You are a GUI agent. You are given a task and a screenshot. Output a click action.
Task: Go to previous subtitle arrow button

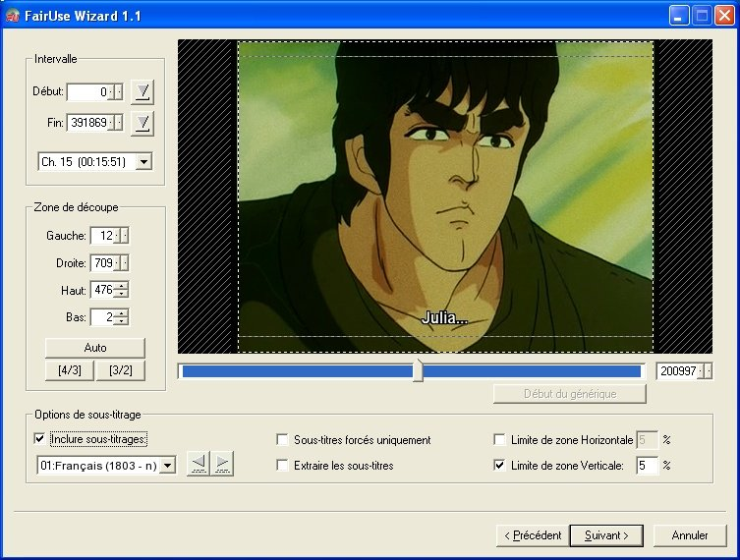pos(199,465)
